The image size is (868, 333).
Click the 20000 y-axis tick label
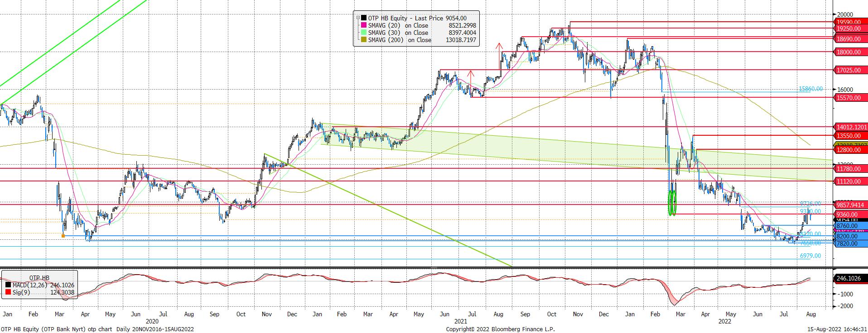[x=844, y=15]
